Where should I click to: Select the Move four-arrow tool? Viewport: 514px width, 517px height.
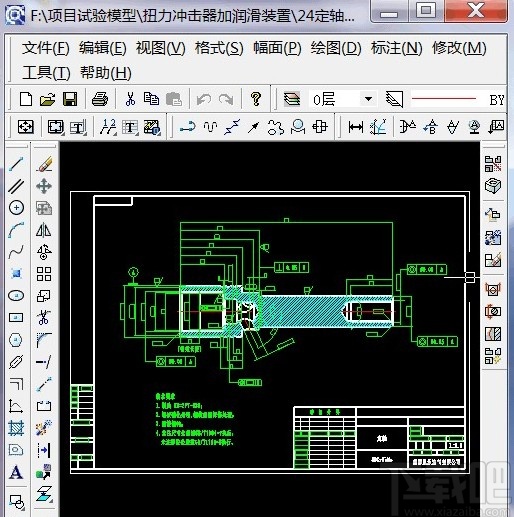(x=44, y=186)
